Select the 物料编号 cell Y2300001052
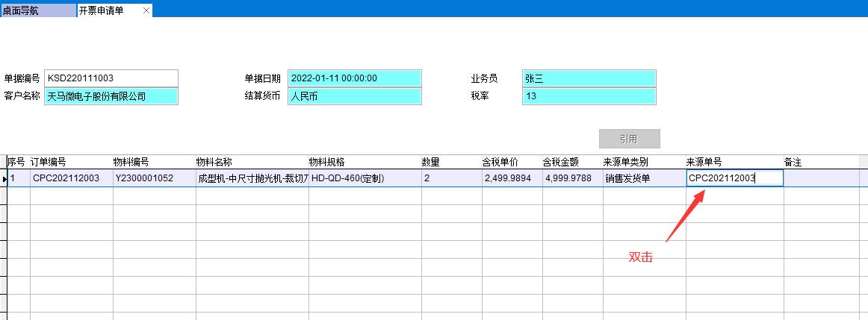Screen dimensions: 868x320 click(x=154, y=178)
